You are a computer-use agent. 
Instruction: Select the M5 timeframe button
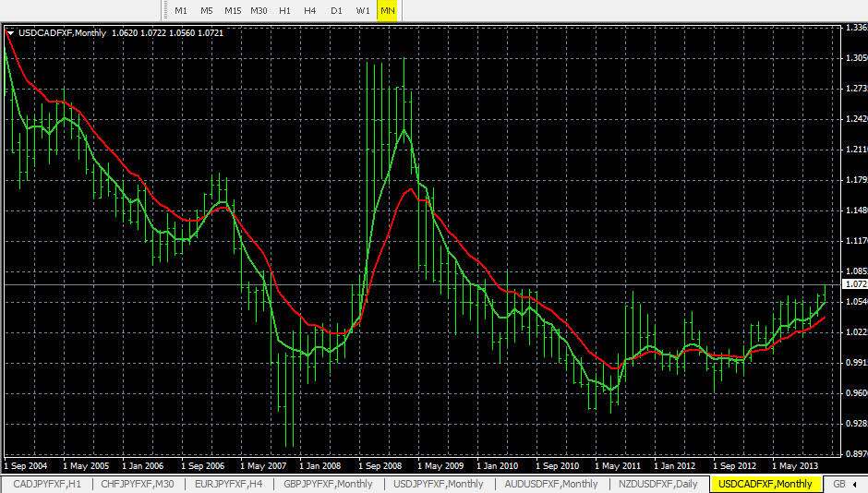(207, 10)
